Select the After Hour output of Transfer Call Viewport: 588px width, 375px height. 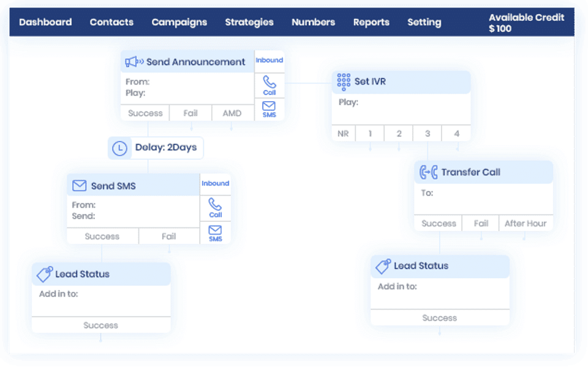pos(526,224)
